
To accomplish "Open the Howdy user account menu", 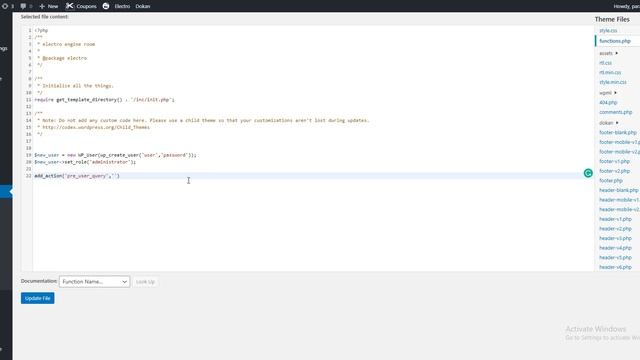I will click(x=627, y=6).
